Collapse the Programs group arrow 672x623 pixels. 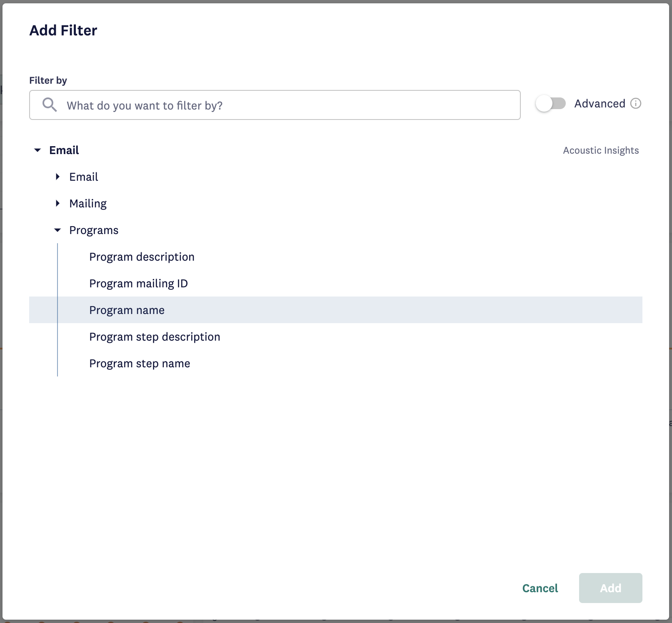click(x=57, y=230)
